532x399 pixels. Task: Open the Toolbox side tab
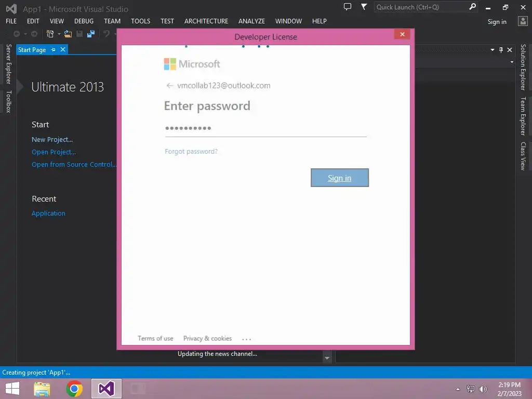point(9,102)
